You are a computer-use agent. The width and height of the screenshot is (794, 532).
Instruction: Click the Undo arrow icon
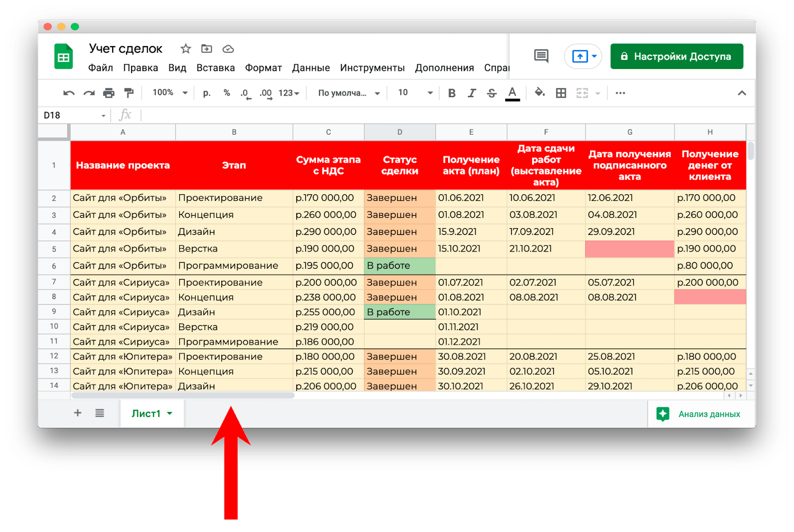point(69,93)
